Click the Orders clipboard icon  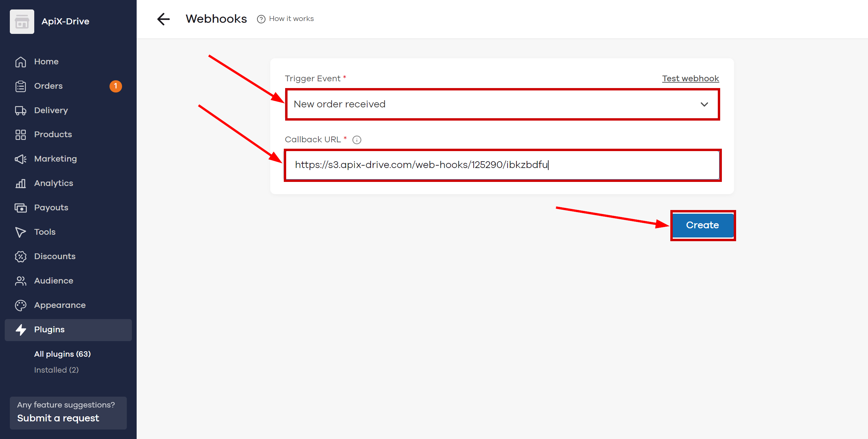click(21, 86)
